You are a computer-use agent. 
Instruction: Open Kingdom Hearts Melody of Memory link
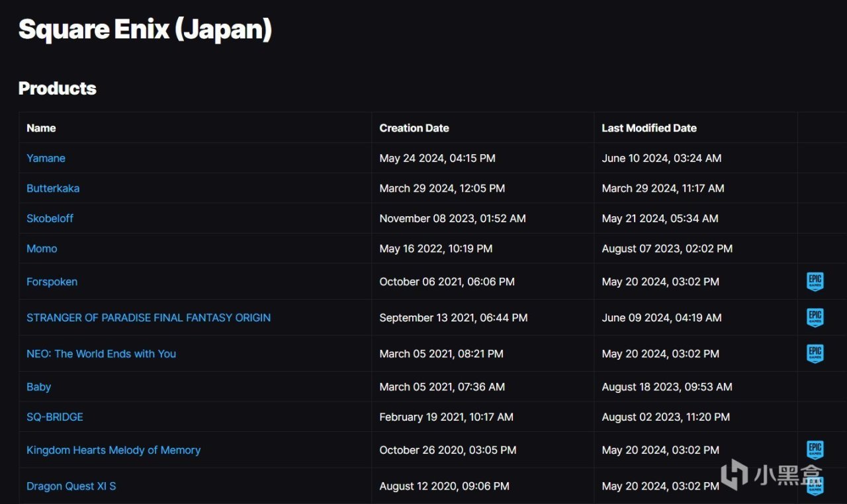(x=113, y=450)
